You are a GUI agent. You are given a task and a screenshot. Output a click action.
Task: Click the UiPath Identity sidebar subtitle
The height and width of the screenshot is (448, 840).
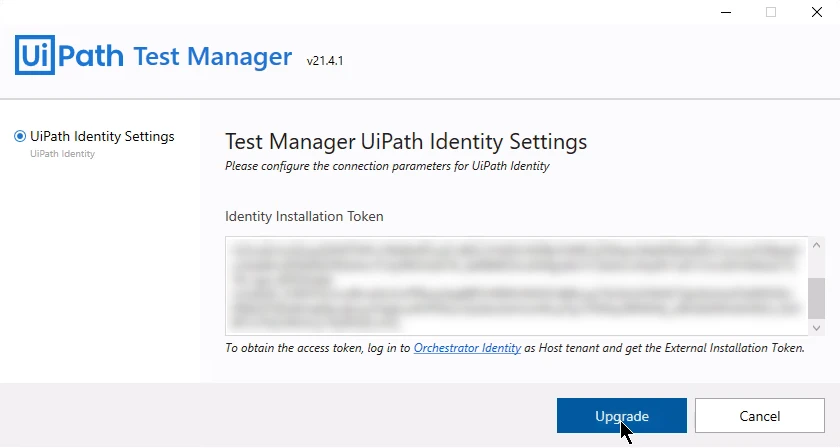[62, 154]
